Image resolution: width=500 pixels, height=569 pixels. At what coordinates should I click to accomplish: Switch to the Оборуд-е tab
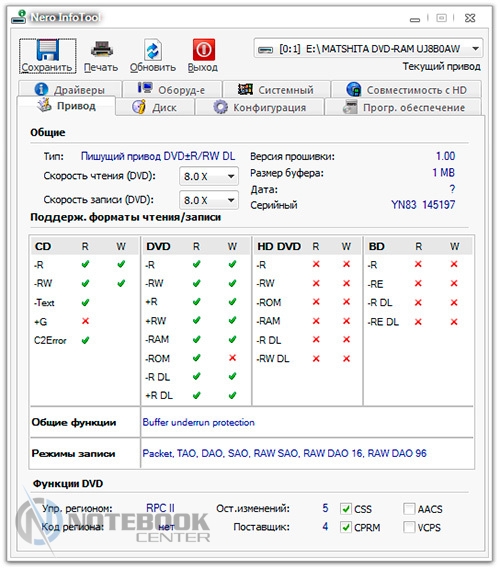[172, 89]
